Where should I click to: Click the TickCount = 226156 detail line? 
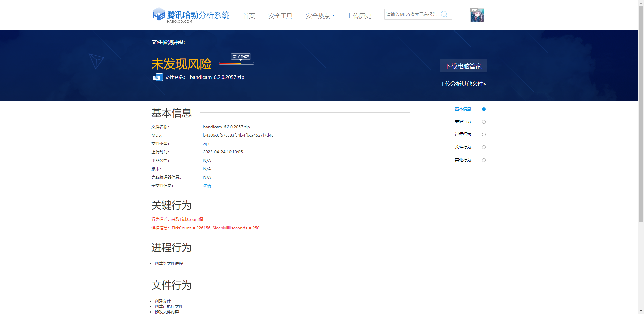tap(206, 228)
